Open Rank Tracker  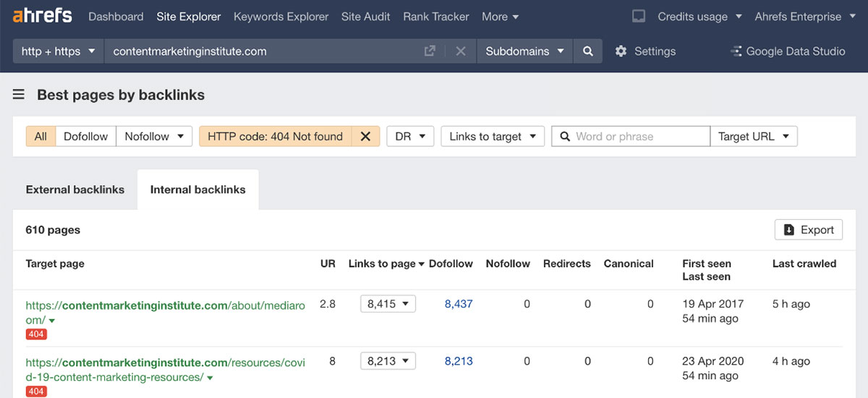436,16
